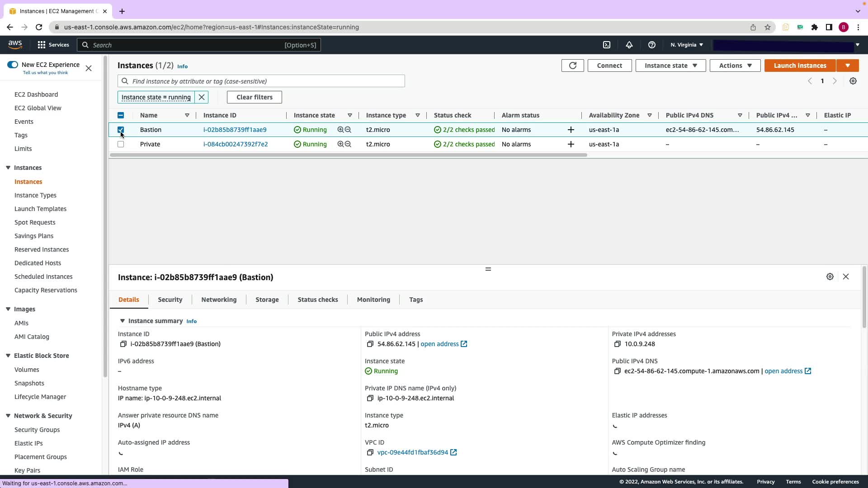Copy the Public IPv4 address 54.86.62.145
This screenshot has height=488, width=868.
point(370,344)
